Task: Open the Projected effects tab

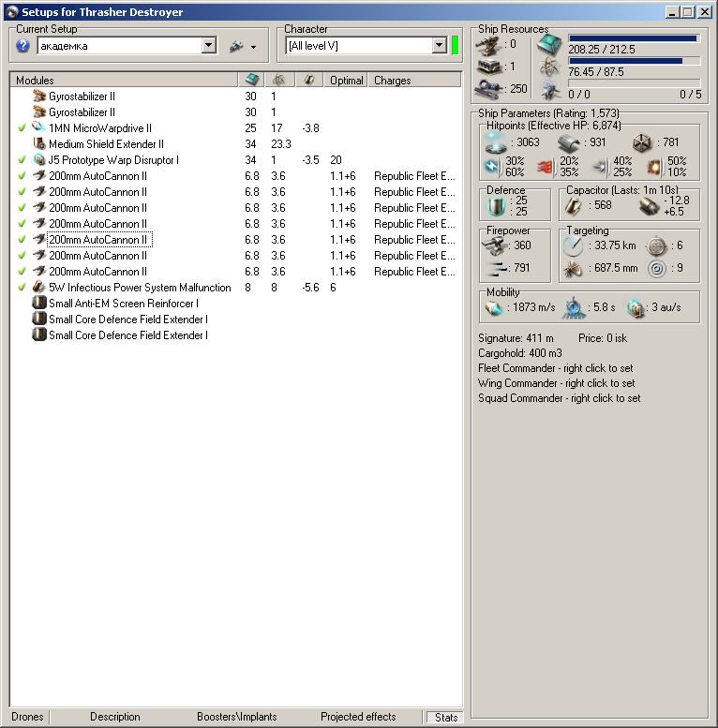Action: click(x=358, y=717)
